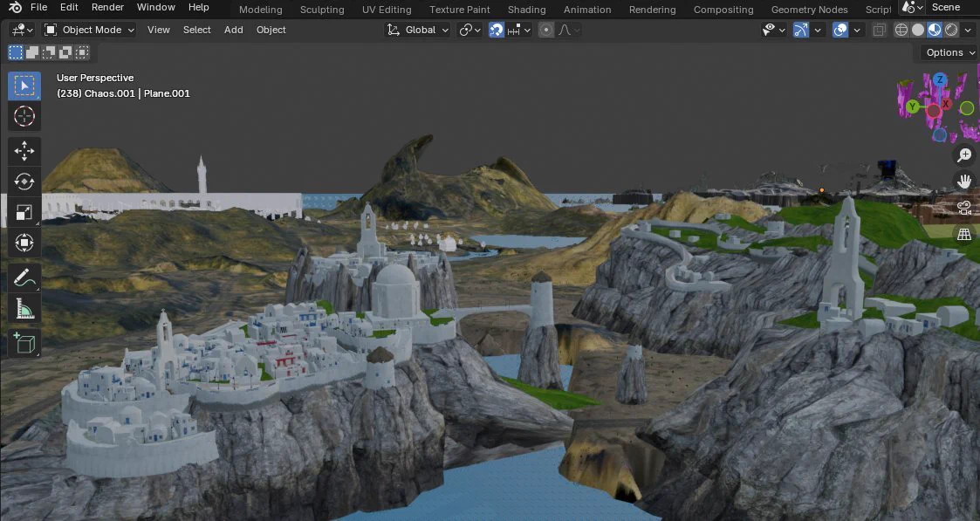
Task: Choose the Scale tool
Action: tap(24, 212)
